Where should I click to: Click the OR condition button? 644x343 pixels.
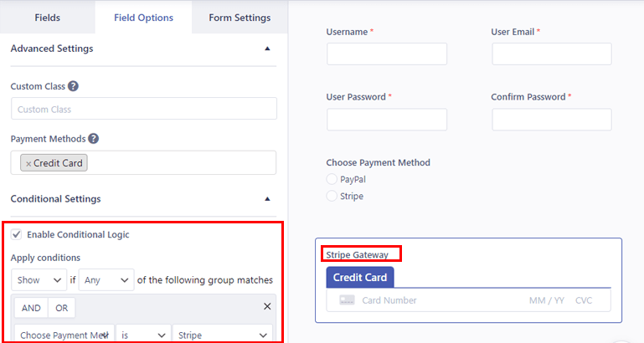click(x=62, y=308)
